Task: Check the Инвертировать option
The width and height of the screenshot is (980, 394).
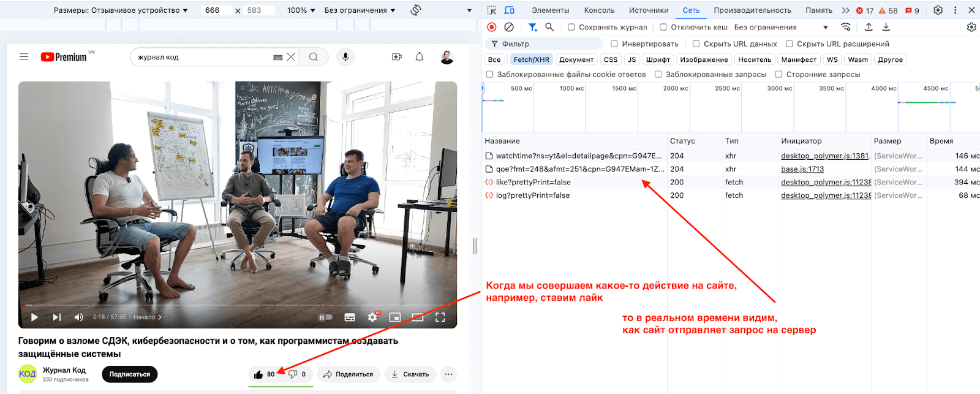Action: (x=614, y=44)
